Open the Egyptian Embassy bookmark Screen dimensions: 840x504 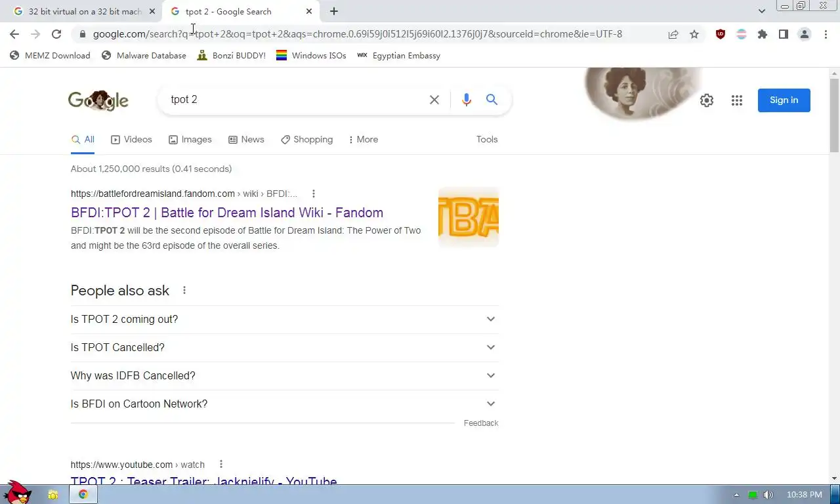coord(398,56)
